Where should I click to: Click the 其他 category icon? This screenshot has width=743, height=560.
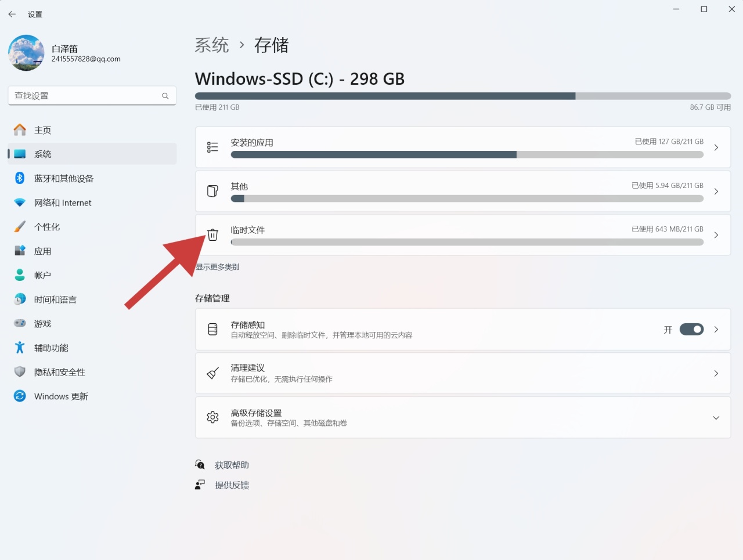[213, 191]
